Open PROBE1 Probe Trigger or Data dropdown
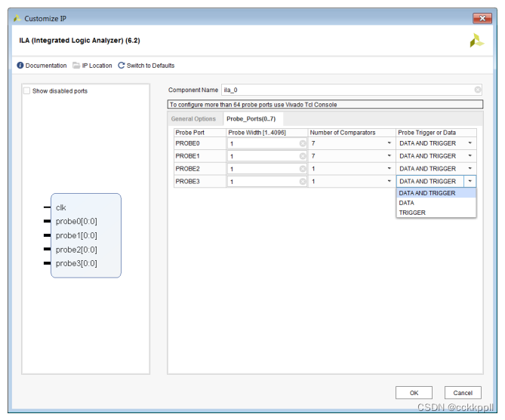Screen dimensions: 505x420 pyautogui.click(x=470, y=156)
